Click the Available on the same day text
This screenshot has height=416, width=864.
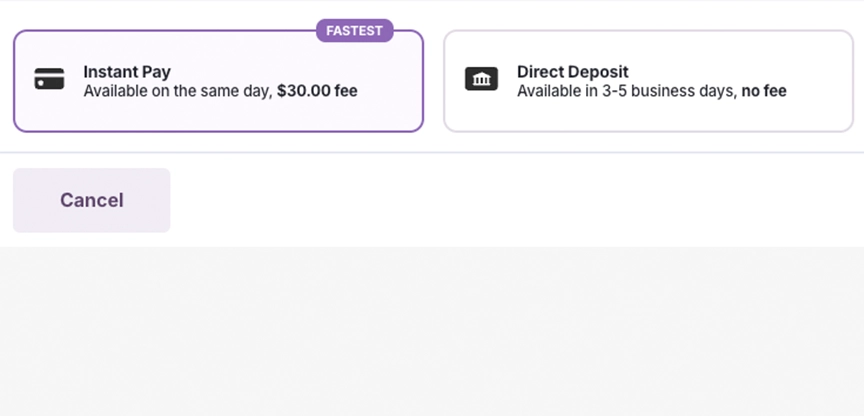(178, 91)
